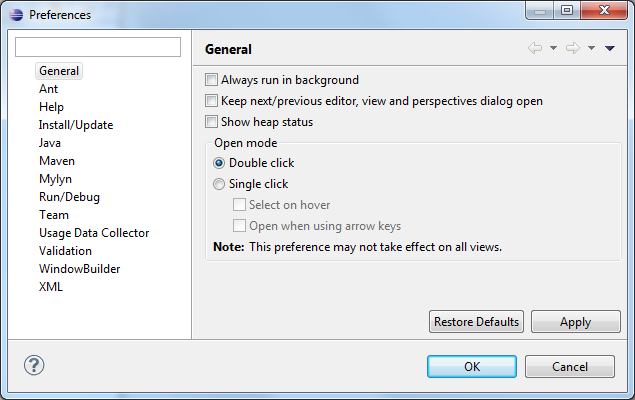Enable Show heap status checkbox
The width and height of the screenshot is (635, 400).
211,122
